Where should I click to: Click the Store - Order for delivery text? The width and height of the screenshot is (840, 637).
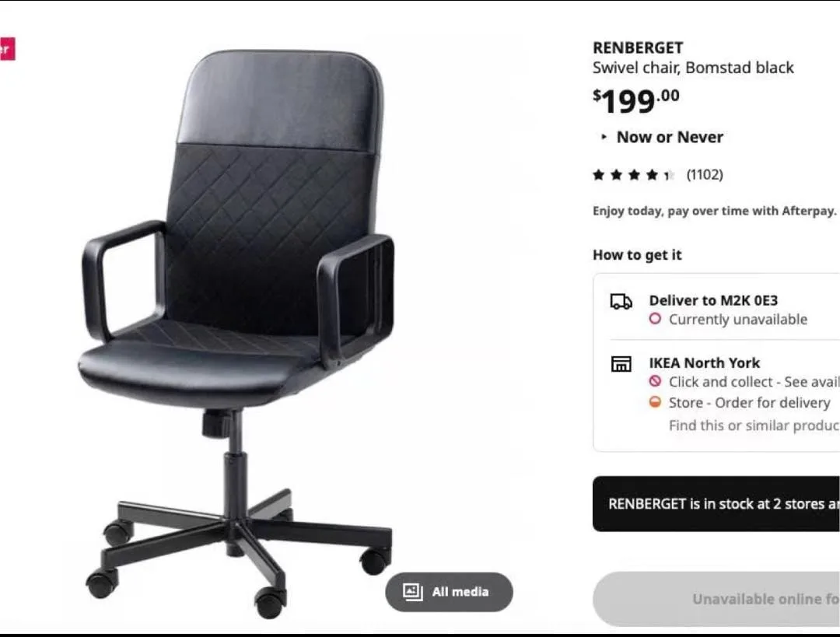point(750,402)
